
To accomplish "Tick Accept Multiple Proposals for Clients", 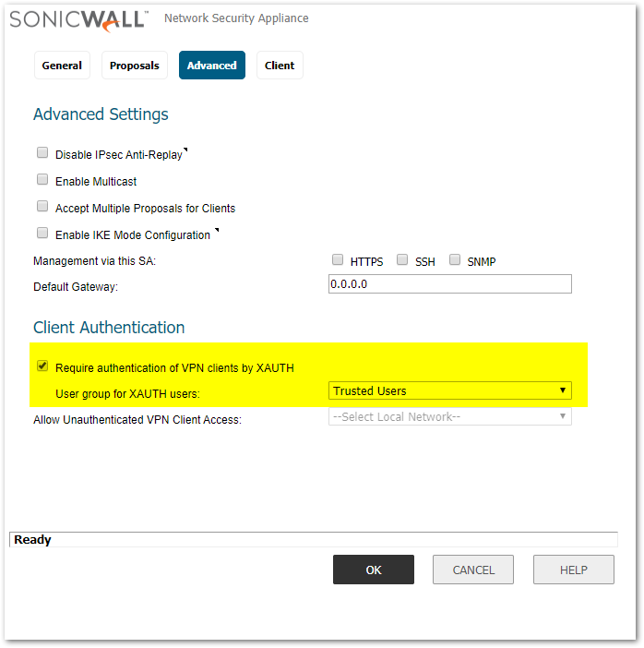I will pos(42,207).
